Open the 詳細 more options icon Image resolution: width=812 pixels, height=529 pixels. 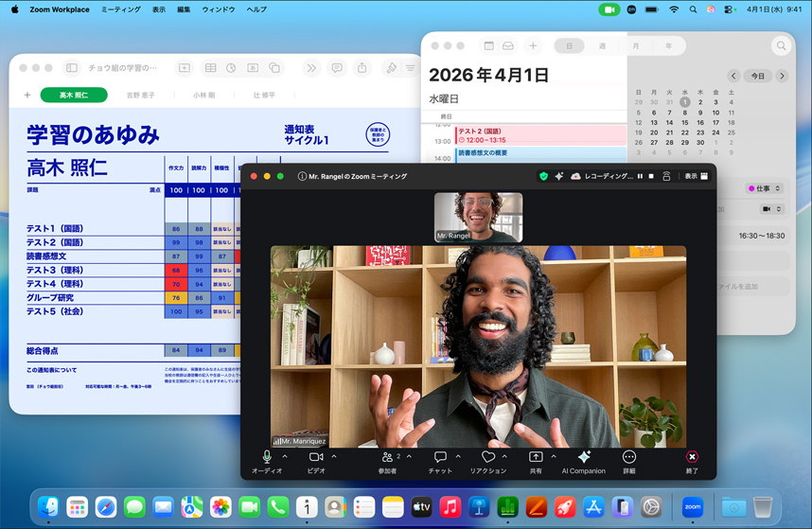[629, 457]
